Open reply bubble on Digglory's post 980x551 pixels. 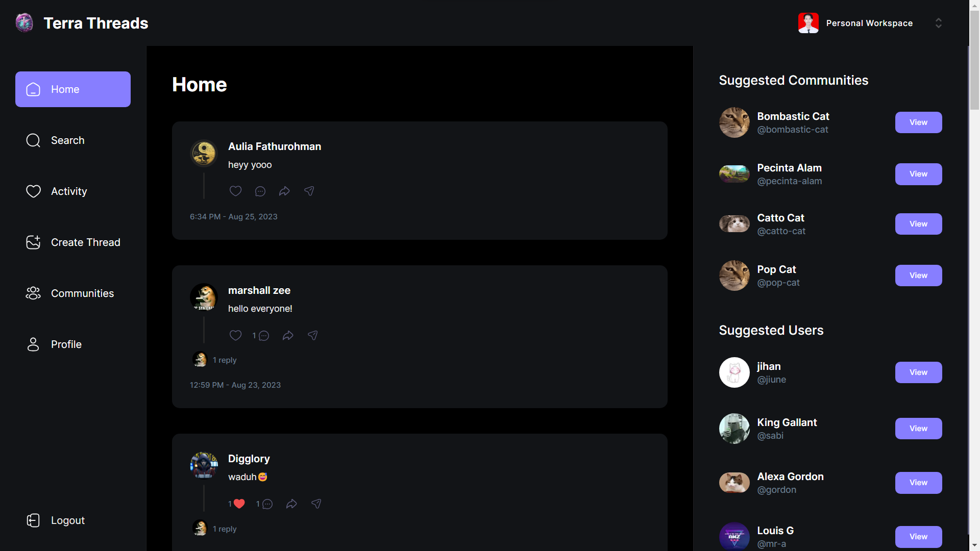tap(267, 504)
